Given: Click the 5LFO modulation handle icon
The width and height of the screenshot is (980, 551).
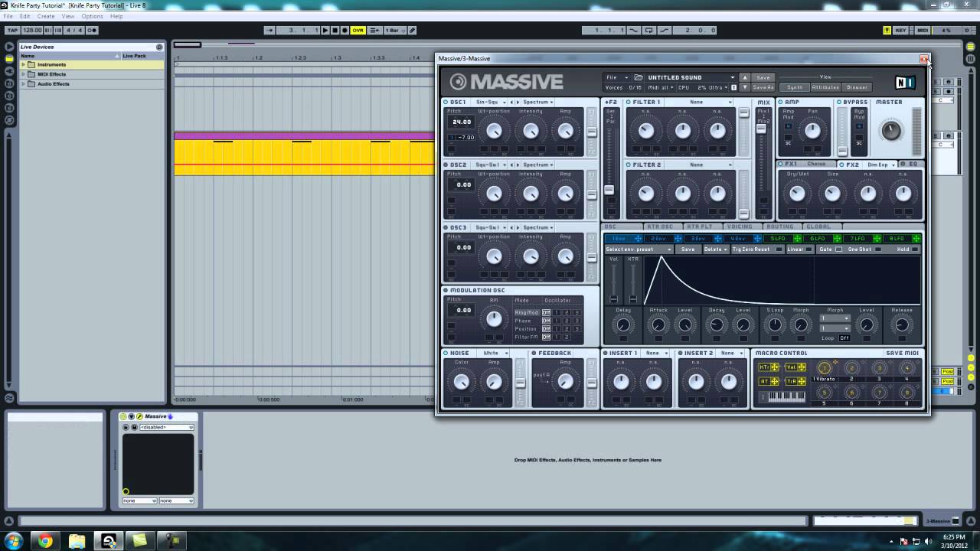Looking at the screenshot, I should pos(796,239).
